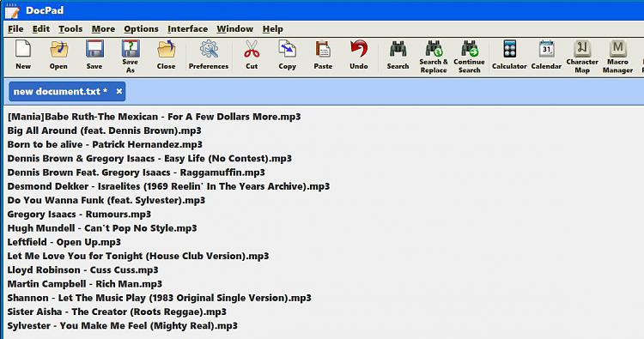Click the 'Lloyd Robinson - Cuss Cuss.mp3' line
This screenshot has width=644, height=339.
pyautogui.click(x=82, y=270)
